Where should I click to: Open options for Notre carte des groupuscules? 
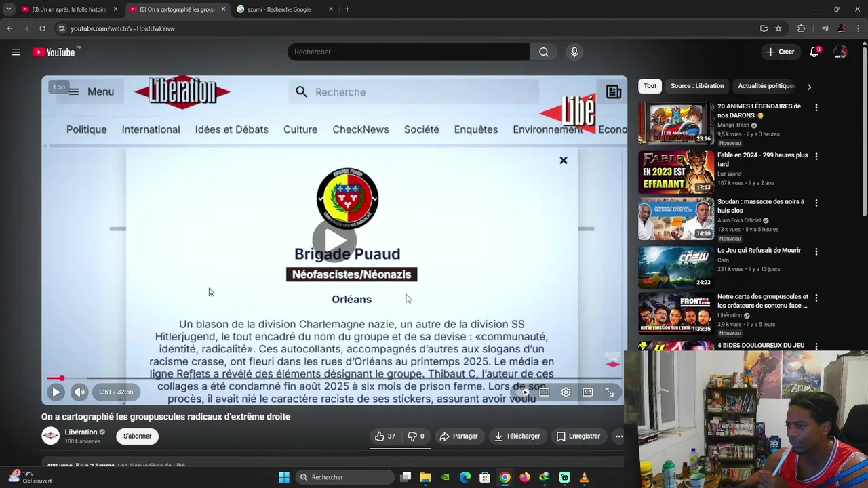tap(816, 298)
